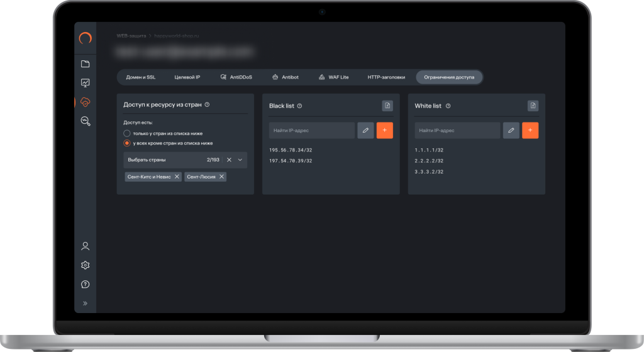Click the orange logo in the sidebar

[x=85, y=38]
